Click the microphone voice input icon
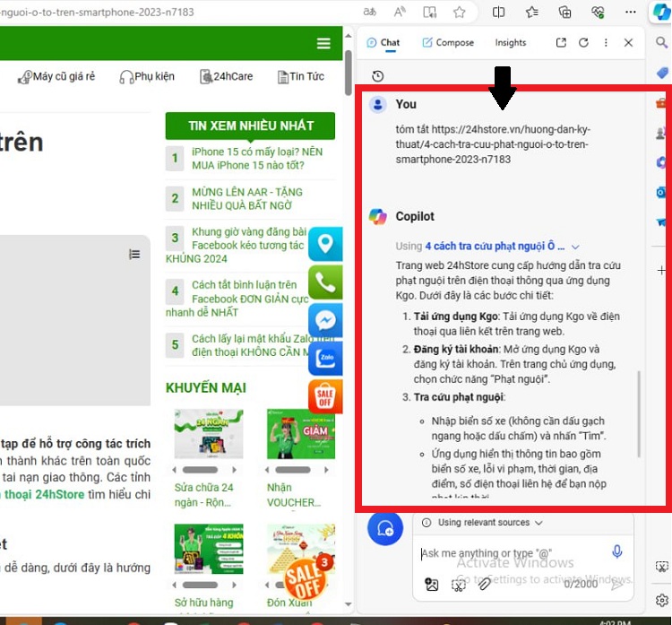The width and height of the screenshot is (672, 625). [617, 551]
